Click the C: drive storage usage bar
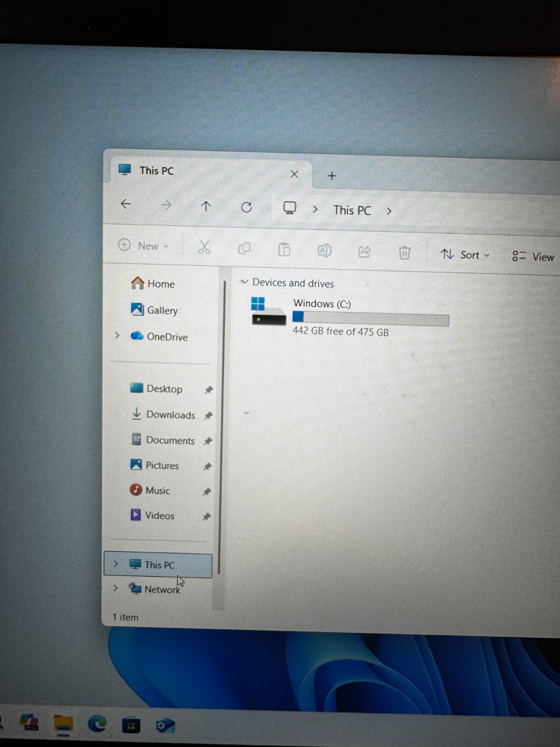Screen dimensions: 560x747 [371, 319]
